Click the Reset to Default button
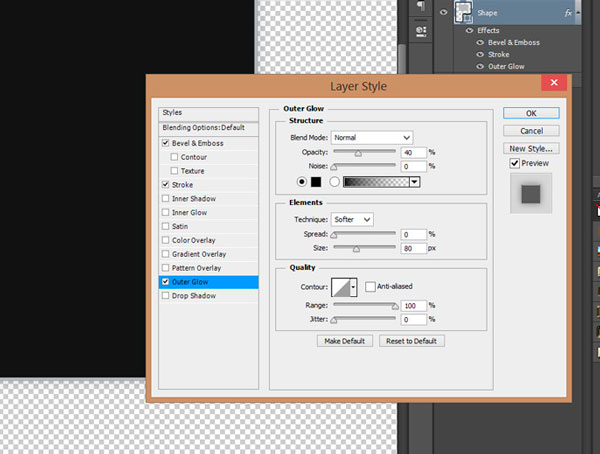 coord(412,341)
